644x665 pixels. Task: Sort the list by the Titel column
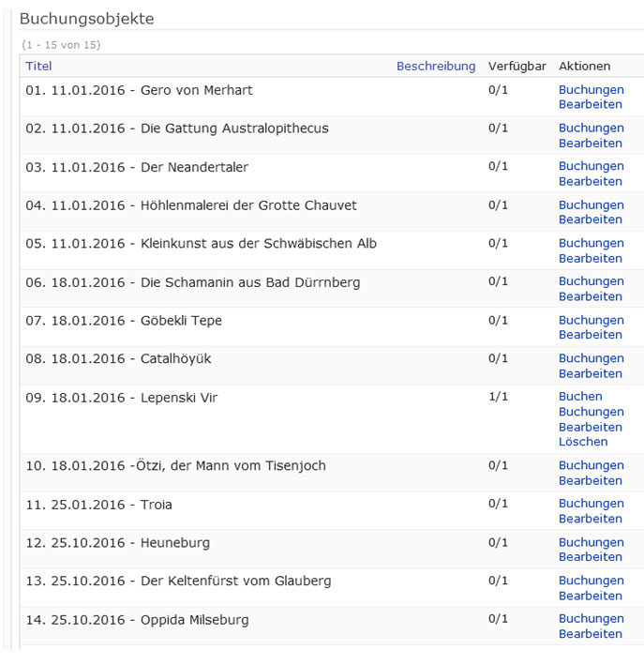(38, 66)
